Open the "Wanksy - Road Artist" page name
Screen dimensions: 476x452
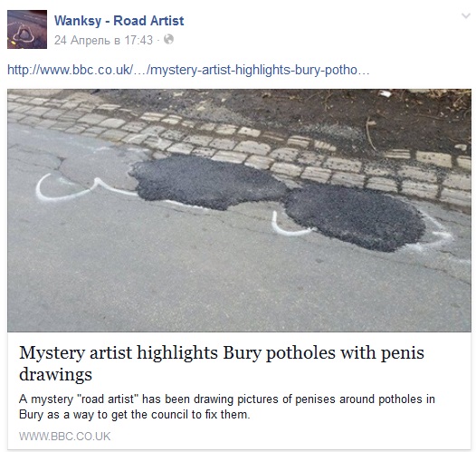click(119, 21)
